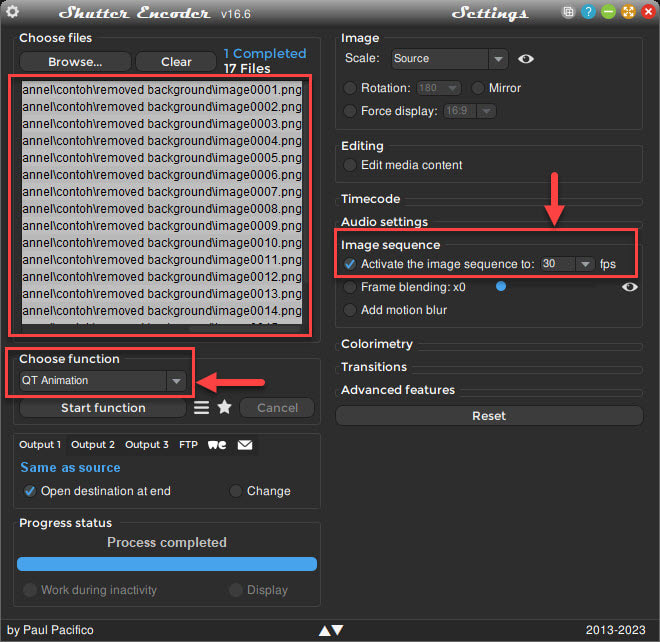The width and height of the screenshot is (660, 642).
Task: Select image0001.png in file list
Action: [x=162, y=90]
